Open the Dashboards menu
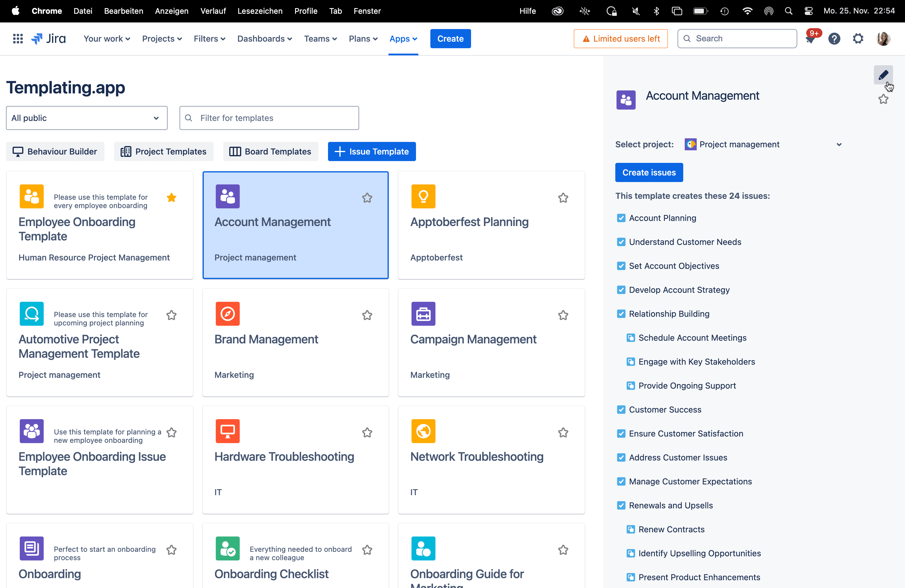905x588 pixels. [x=264, y=38]
